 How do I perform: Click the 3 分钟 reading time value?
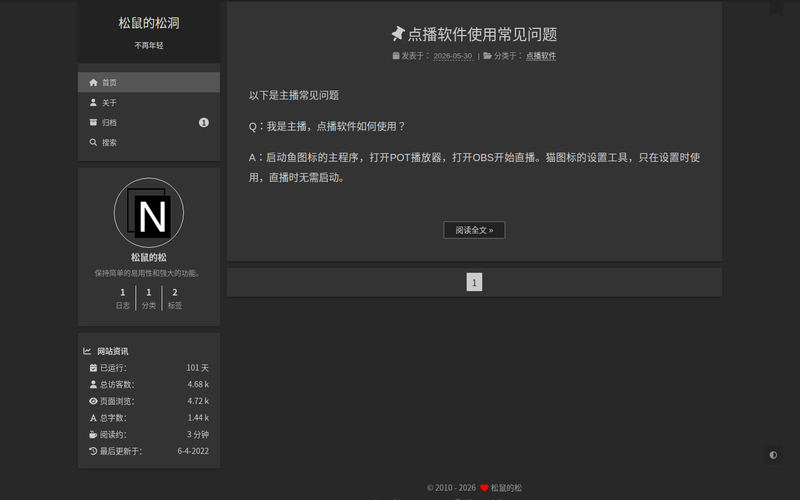(198, 435)
